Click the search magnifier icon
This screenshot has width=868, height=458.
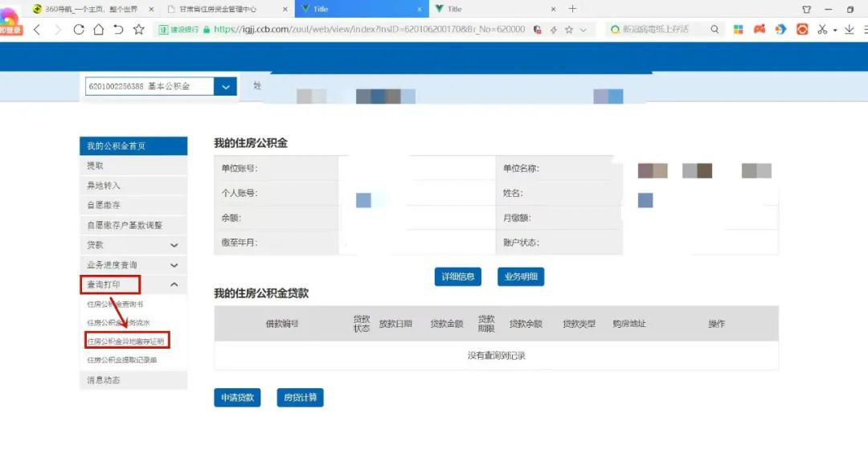coord(714,30)
